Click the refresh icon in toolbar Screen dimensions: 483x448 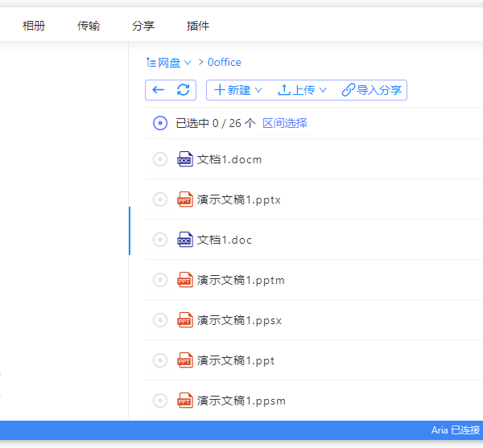[184, 90]
